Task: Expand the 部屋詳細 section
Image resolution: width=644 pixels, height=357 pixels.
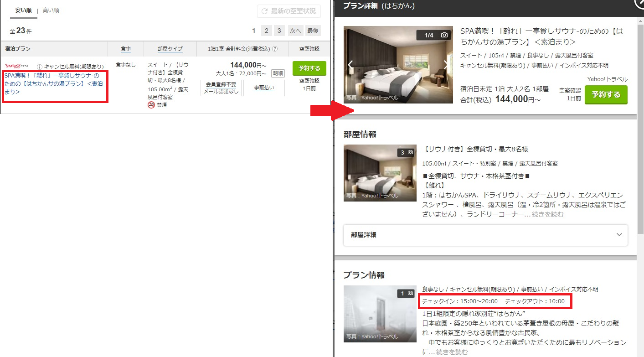Action: pos(485,235)
